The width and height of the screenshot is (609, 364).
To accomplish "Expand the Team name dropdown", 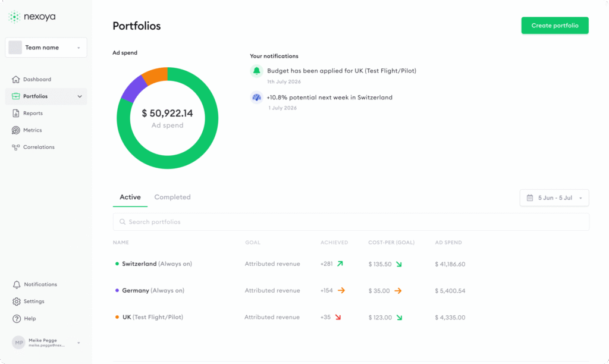I will pyautogui.click(x=46, y=48).
